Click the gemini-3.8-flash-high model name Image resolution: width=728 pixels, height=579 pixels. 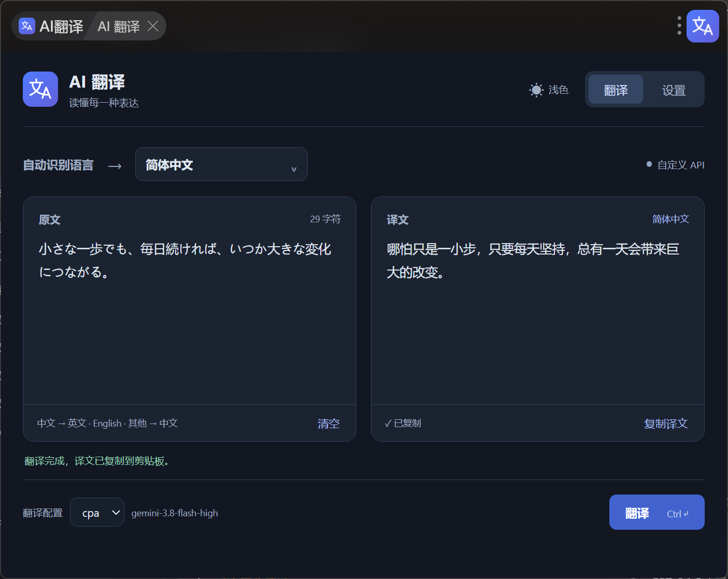click(x=175, y=513)
